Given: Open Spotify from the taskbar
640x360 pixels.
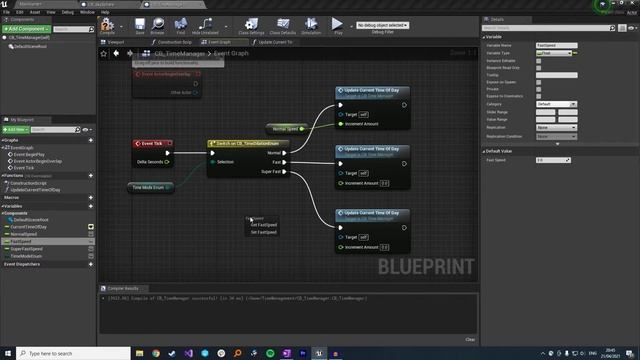Looking at the screenshot, I should [x=270, y=353].
